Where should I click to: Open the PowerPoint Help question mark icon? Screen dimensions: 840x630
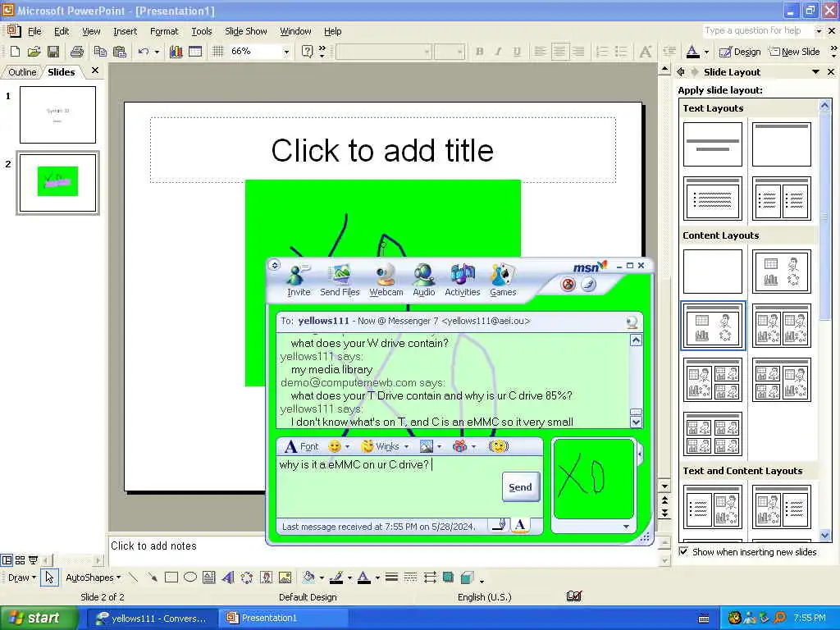307,52
